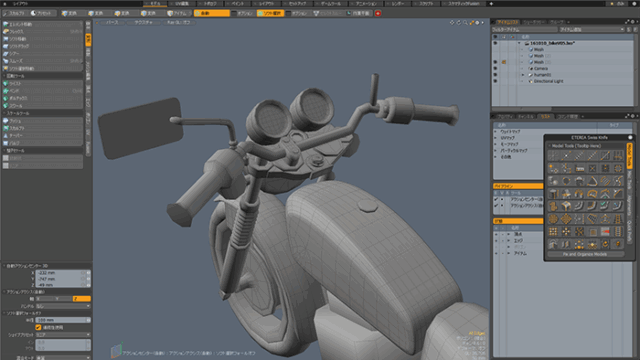Viewport: 640px width, 360px height.
Task: Select the シアー shear tool
Action: 42,53
